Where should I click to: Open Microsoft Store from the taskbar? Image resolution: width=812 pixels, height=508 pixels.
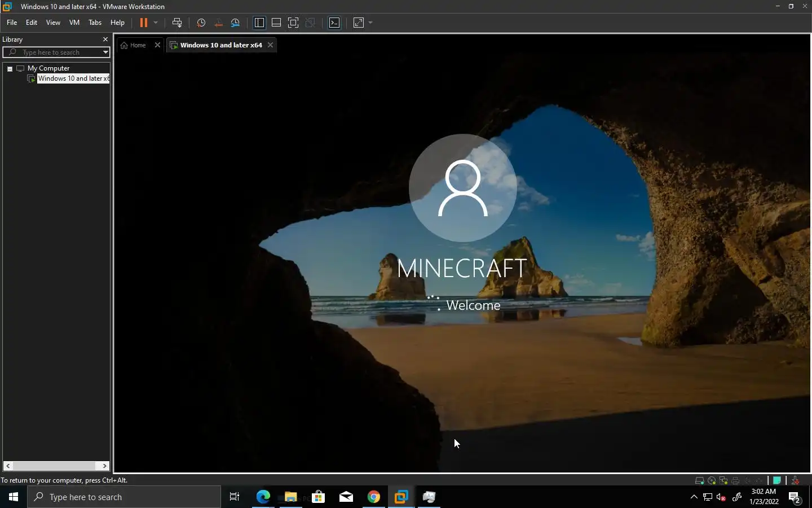coord(319,497)
